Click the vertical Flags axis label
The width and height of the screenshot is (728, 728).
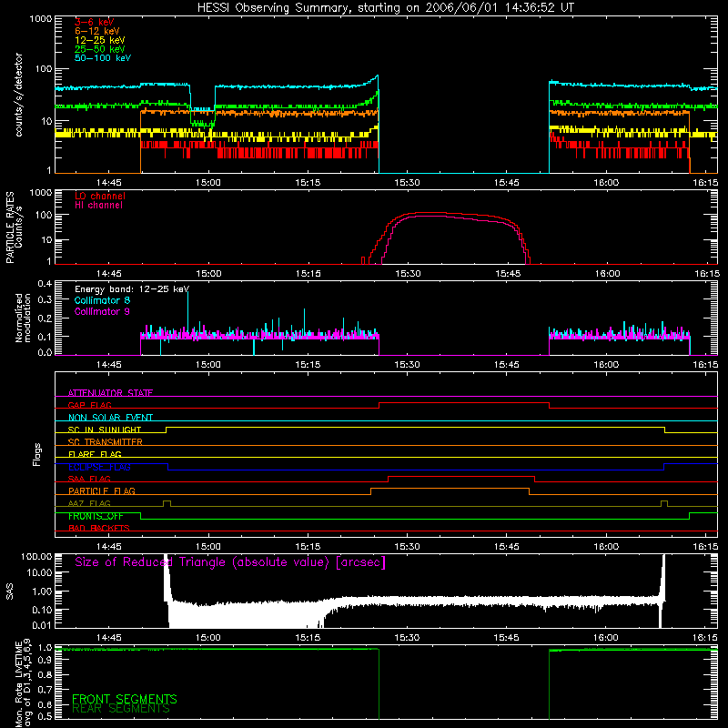coord(37,454)
